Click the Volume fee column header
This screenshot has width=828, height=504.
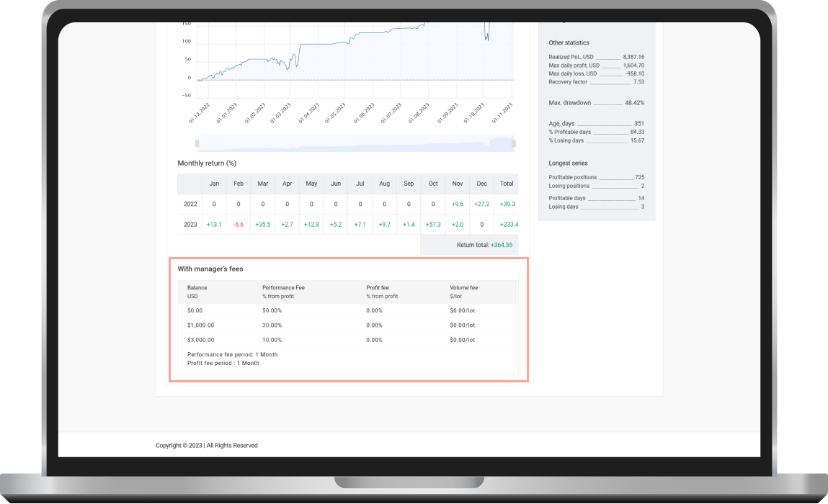pyautogui.click(x=463, y=288)
